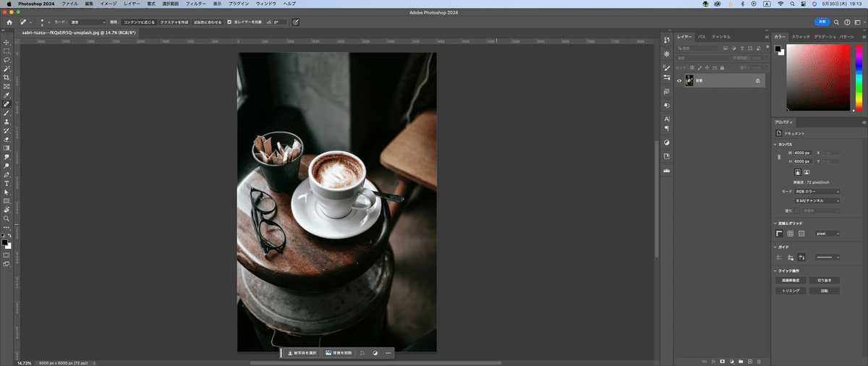Select the Rectangle shape tool

(7, 200)
